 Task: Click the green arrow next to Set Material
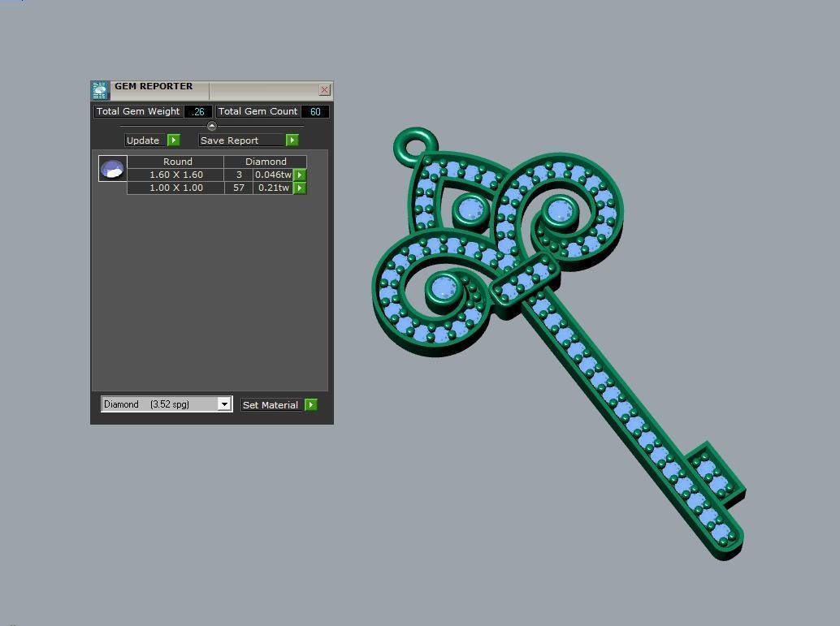[311, 405]
